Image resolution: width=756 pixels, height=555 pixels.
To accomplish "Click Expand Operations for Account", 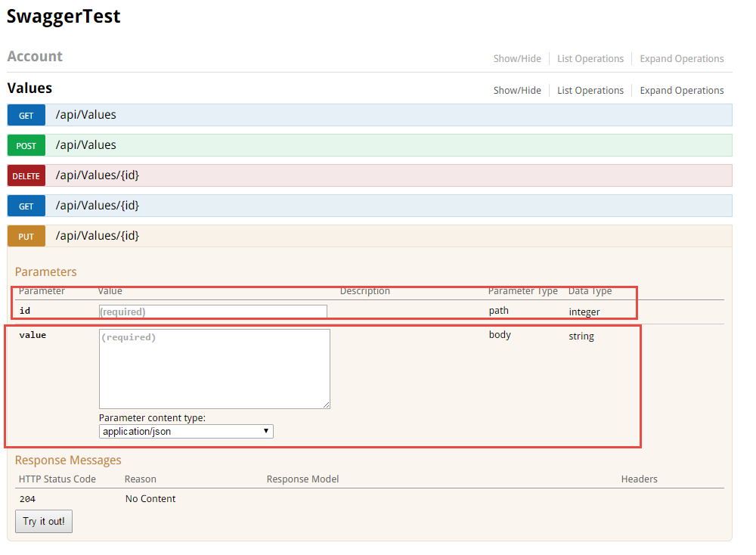I will [x=681, y=59].
